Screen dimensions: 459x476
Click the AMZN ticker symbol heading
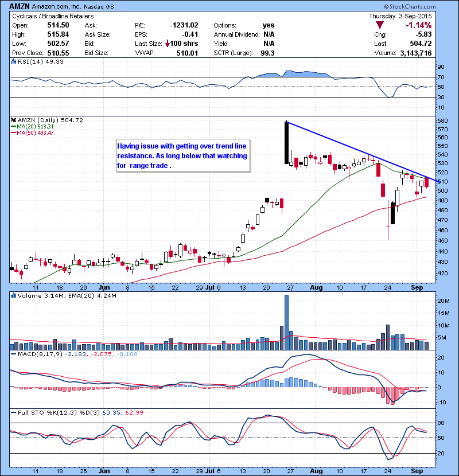[x=20, y=5]
